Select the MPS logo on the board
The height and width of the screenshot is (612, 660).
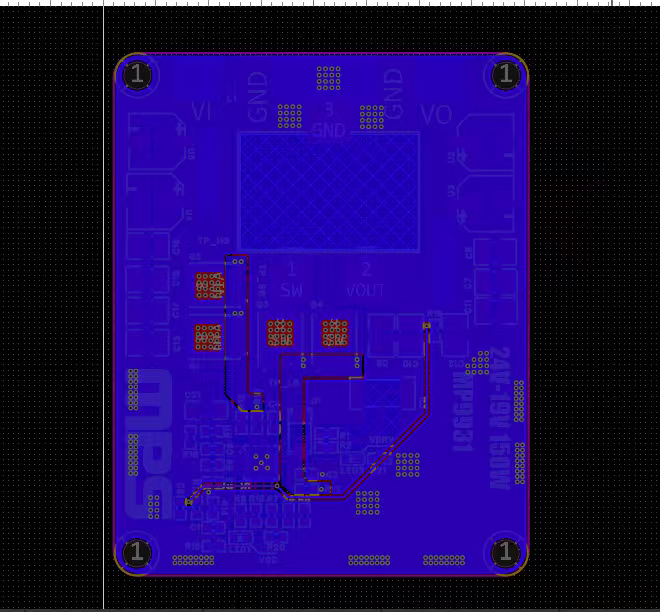click(x=150, y=440)
